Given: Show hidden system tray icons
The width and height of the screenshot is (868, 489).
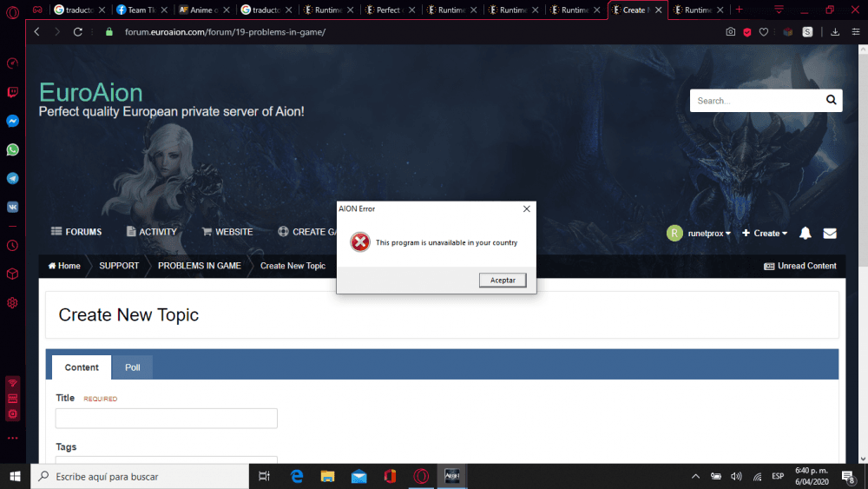Looking at the screenshot, I should click(x=695, y=476).
